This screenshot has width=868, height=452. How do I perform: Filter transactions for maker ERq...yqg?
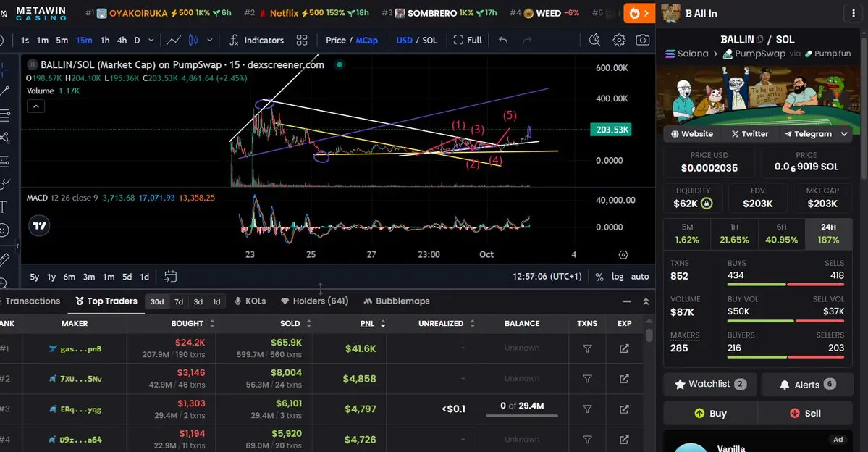click(587, 409)
